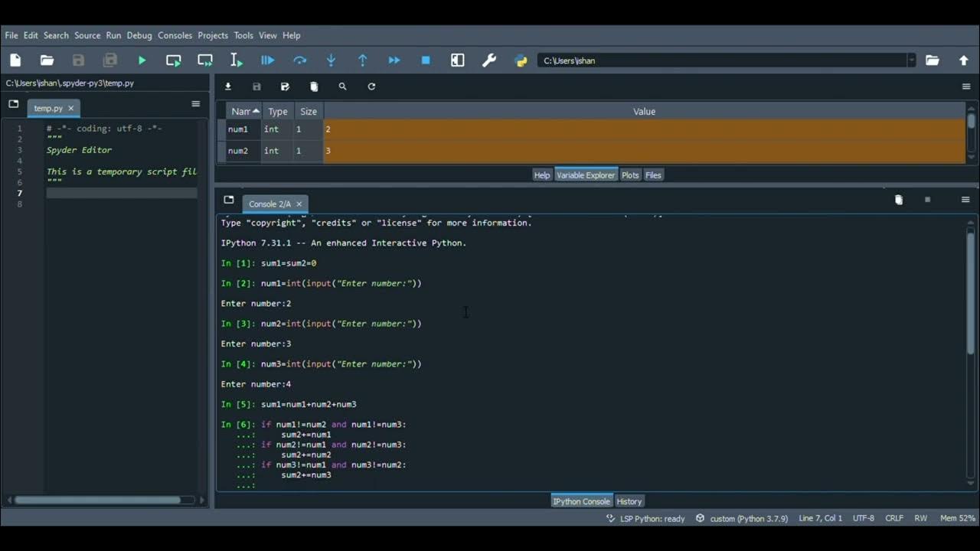Open the Consoles menu
Viewport: 980px width, 551px height.
pos(175,35)
